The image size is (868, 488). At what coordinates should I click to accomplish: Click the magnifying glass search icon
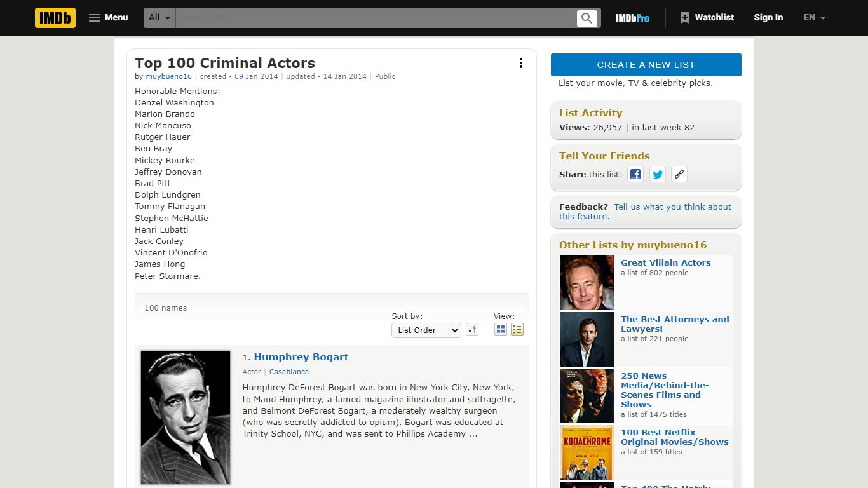coord(587,18)
